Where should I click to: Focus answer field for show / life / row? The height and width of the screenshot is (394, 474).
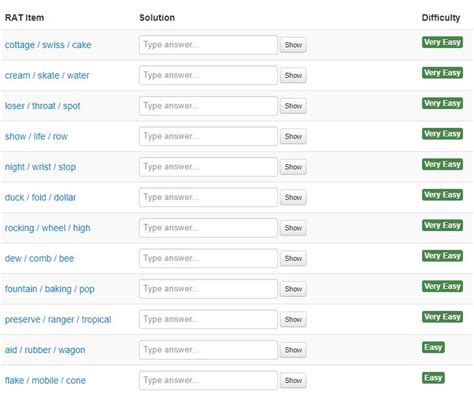coord(208,136)
